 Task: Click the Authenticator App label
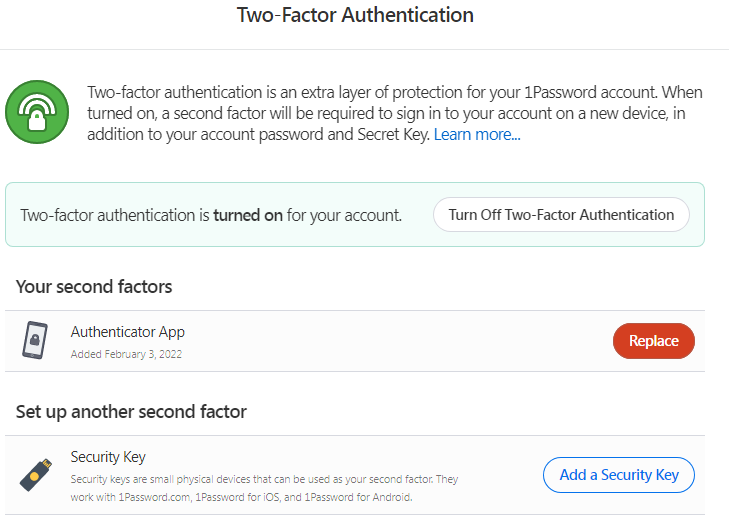pyautogui.click(x=128, y=332)
